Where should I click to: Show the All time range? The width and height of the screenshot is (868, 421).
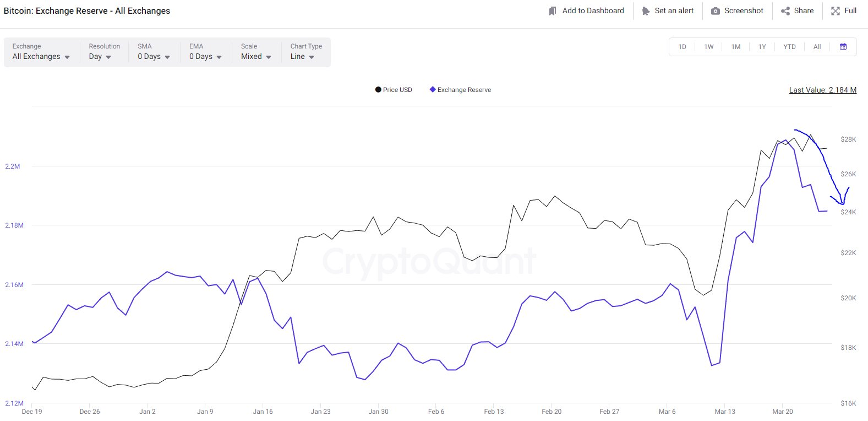click(817, 47)
